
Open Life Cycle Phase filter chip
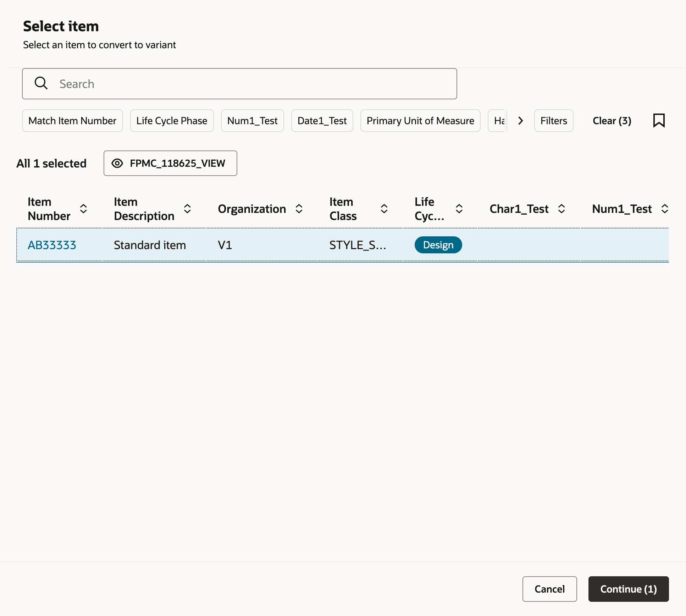172,121
